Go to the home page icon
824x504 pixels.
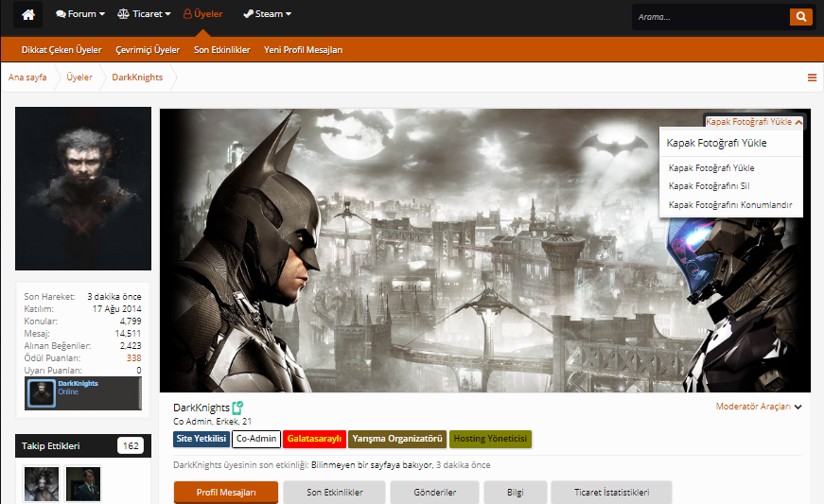tap(28, 14)
